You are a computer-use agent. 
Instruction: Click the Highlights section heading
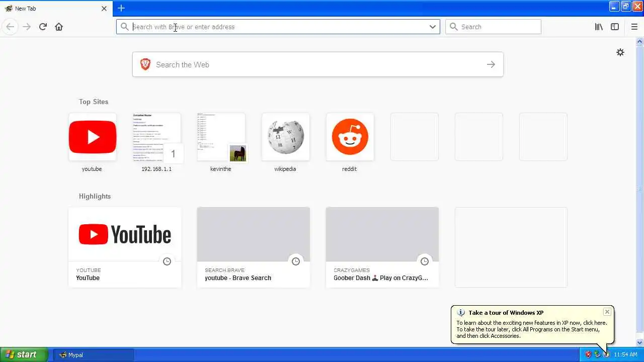95,196
